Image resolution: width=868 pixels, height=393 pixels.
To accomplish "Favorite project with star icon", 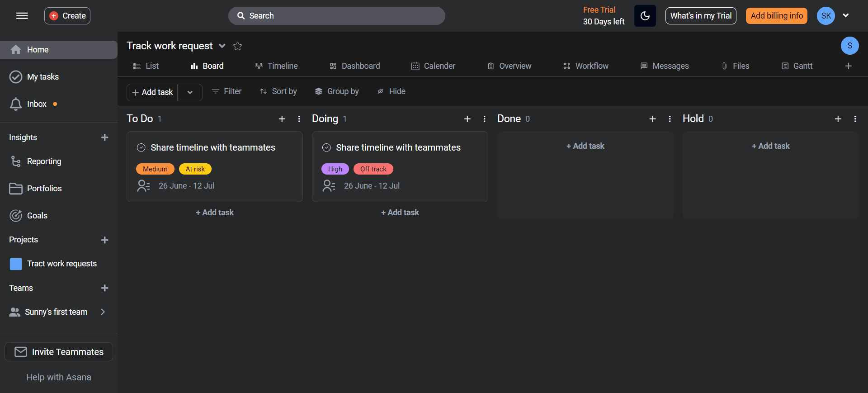I will [237, 46].
